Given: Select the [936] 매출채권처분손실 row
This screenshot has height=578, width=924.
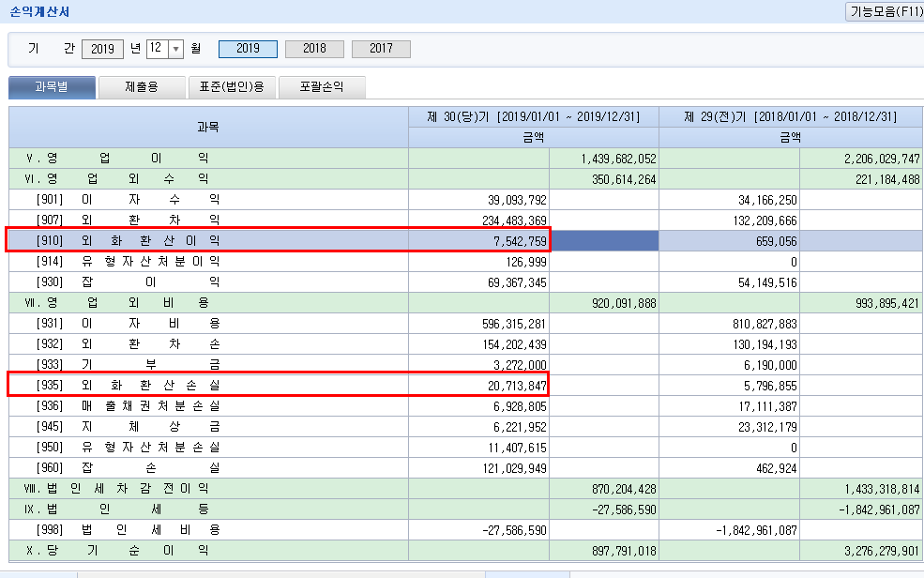Looking at the screenshot, I should pyautogui.click(x=465, y=406).
